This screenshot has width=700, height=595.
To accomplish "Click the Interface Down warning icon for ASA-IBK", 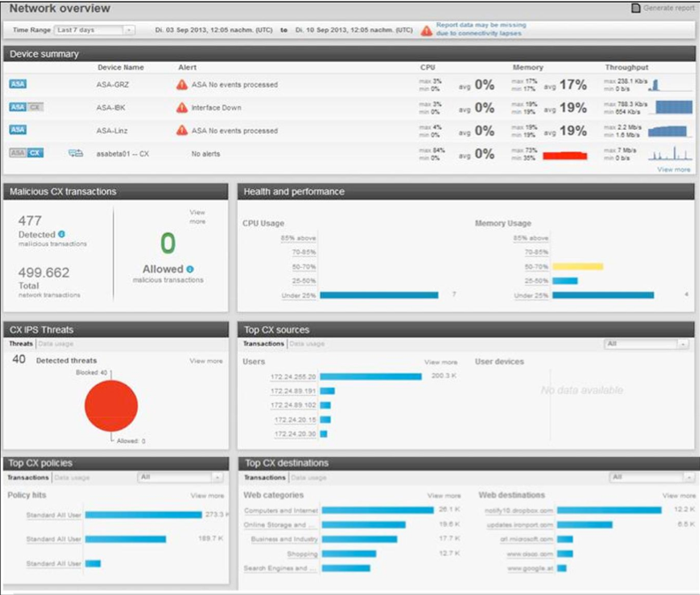I will (181, 108).
